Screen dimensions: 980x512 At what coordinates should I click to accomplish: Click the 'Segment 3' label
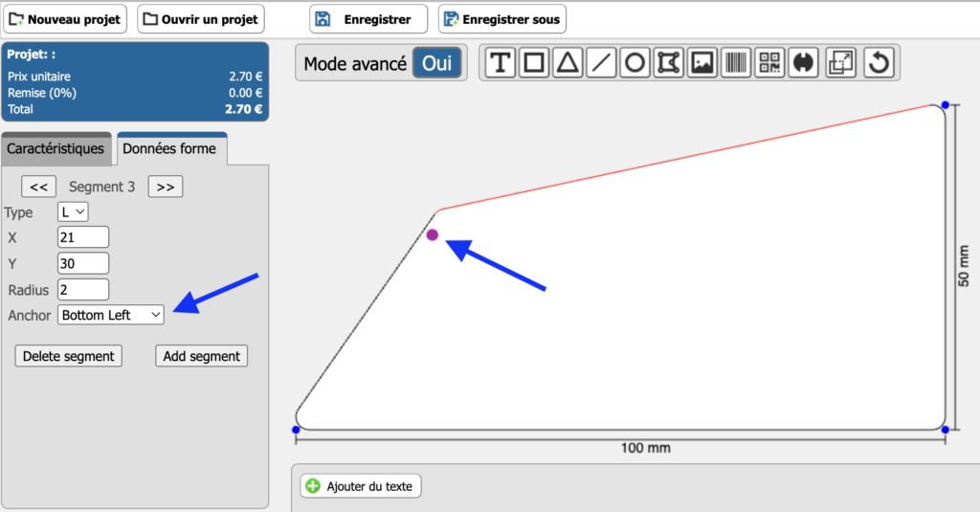click(x=101, y=187)
